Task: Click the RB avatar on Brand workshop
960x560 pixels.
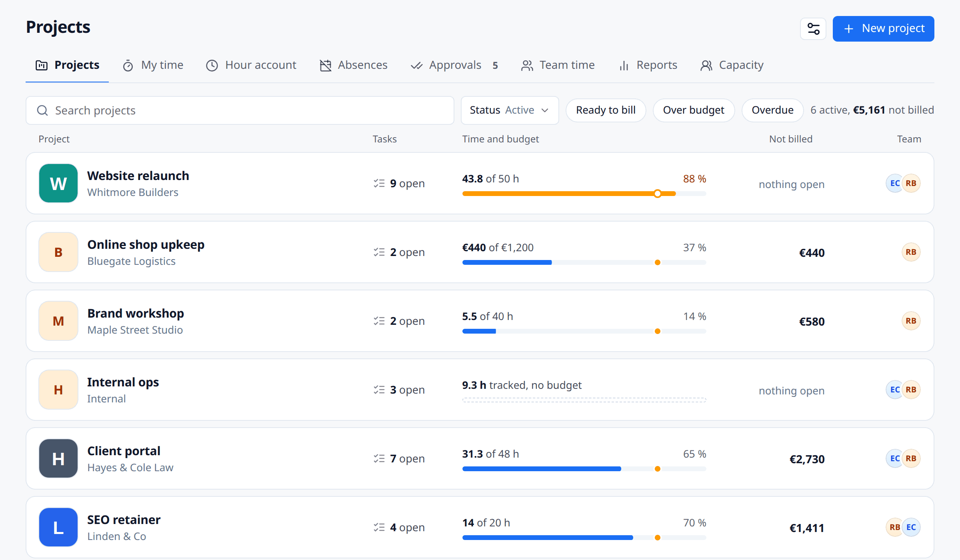Action: (x=911, y=321)
